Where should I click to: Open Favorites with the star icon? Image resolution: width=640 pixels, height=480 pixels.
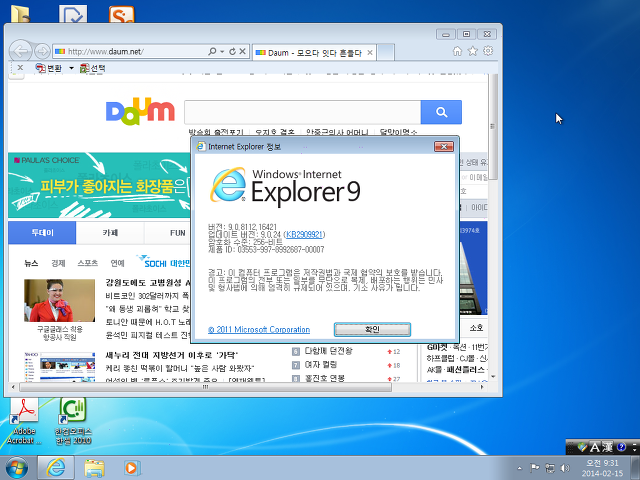click(x=473, y=51)
